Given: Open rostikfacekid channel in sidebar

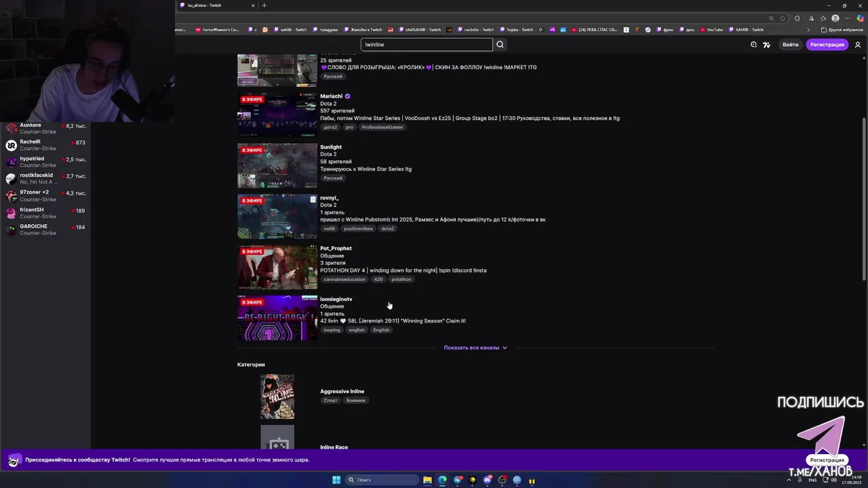Looking at the screenshot, I should [45, 179].
